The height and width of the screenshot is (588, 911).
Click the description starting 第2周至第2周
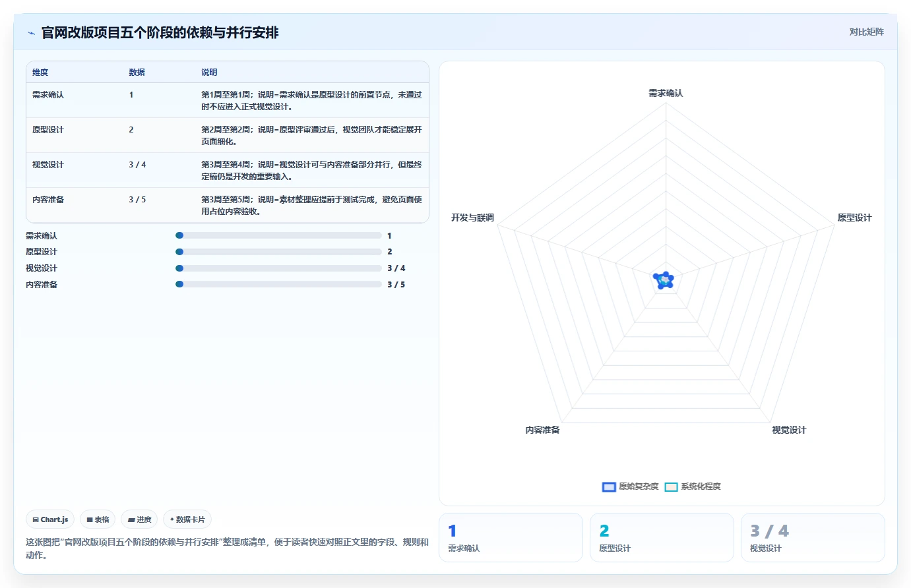pyautogui.click(x=311, y=136)
